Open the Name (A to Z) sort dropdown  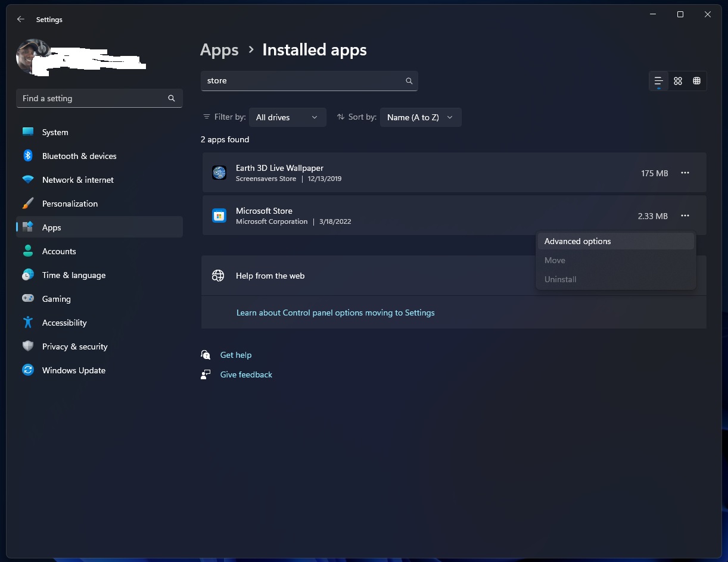(x=421, y=117)
